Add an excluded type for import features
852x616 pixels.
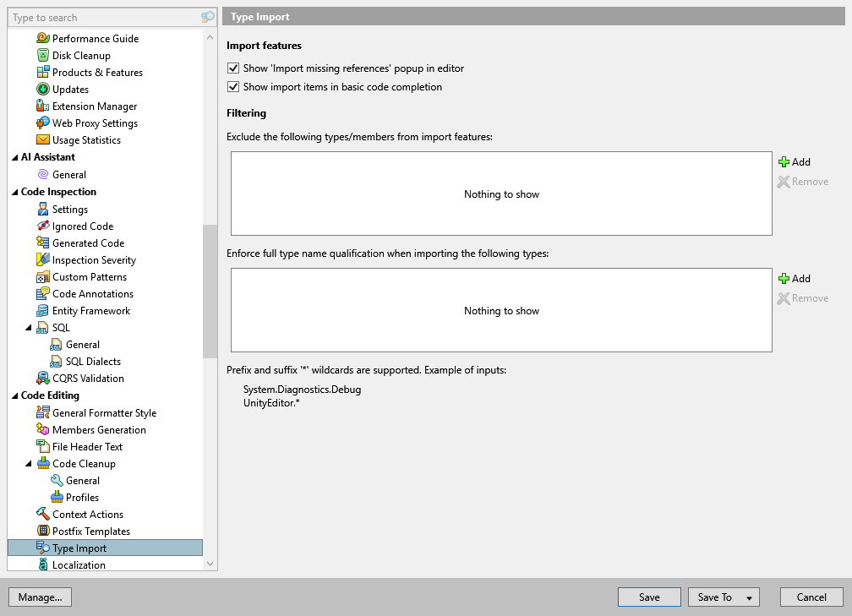point(795,161)
